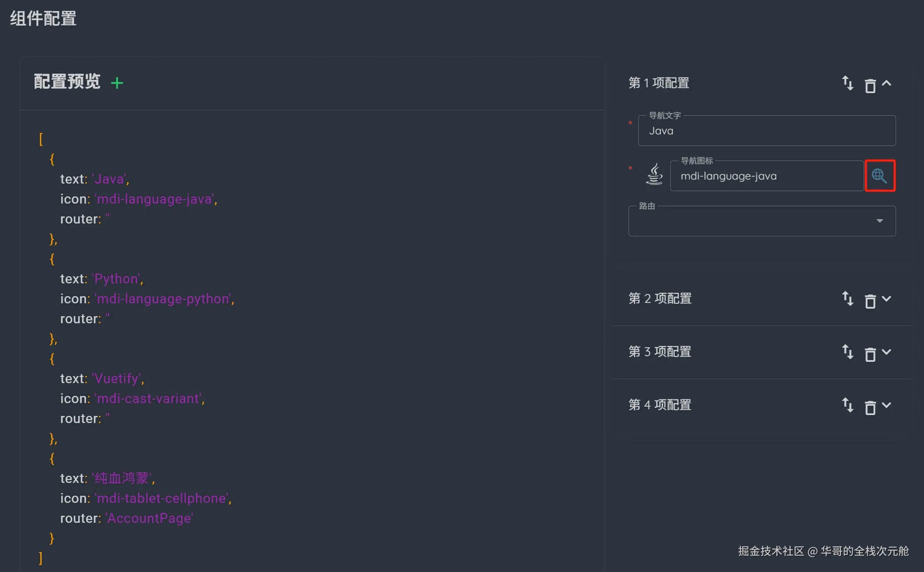
Task: Delete the 第 4 项配置 item
Action: click(870, 407)
